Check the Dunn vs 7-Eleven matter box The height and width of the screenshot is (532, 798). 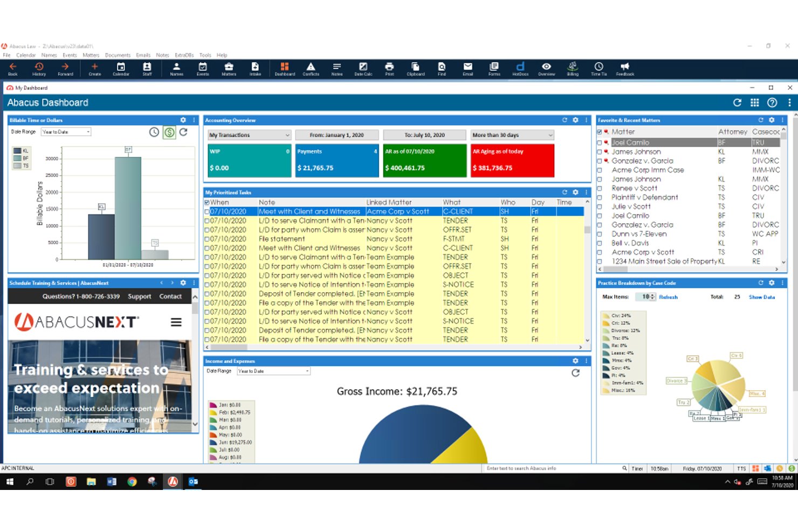point(600,234)
